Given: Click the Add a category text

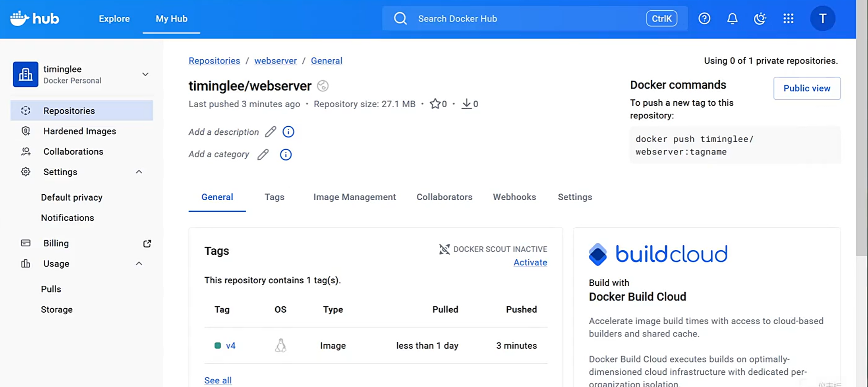Looking at the screenshot, I should point(219,154).
